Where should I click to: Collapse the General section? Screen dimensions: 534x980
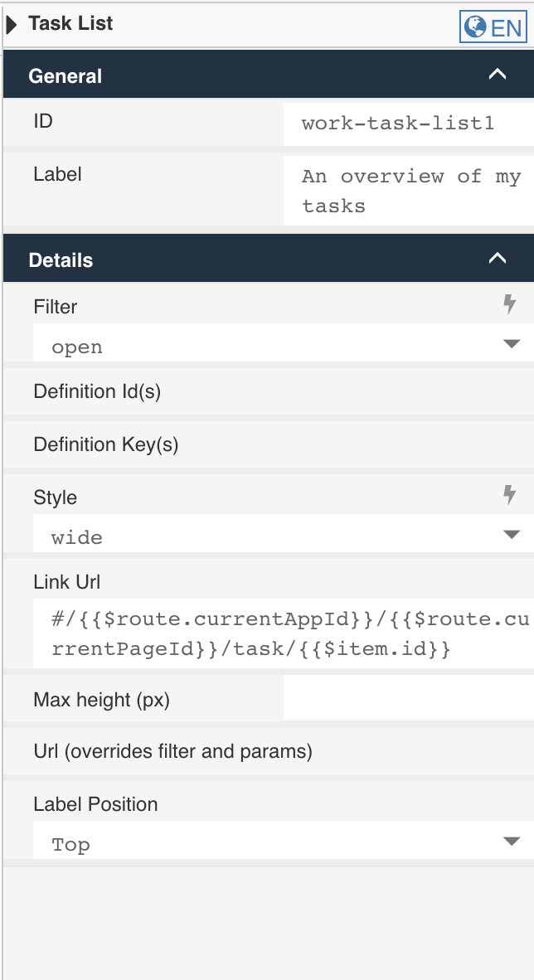pos(498,74)
